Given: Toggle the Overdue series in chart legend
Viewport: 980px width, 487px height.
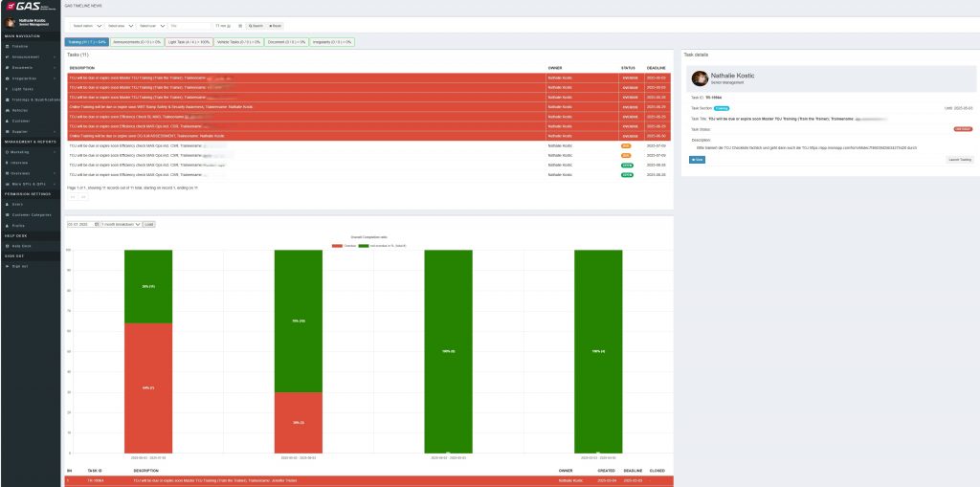Looking at the screenshot, I should (x=338, y=246).
